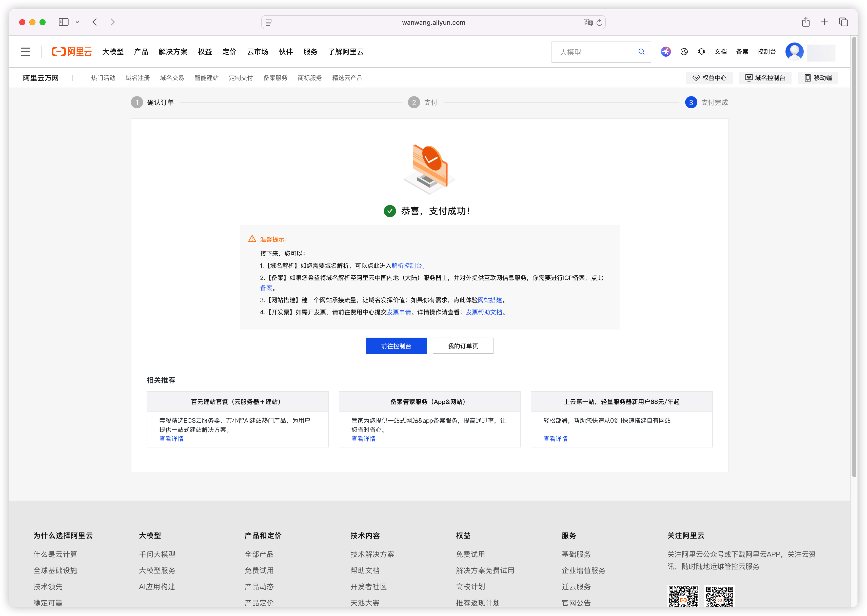The height and width of the screenshot is (616, 867).
Task: Open the purple AI assistant icon
Action: tap(665, 52)
